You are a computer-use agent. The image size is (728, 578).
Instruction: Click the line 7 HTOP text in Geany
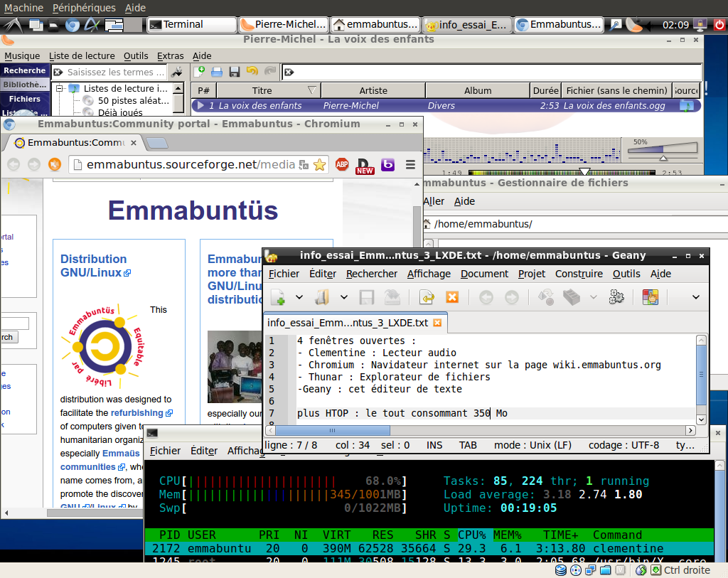point(402,413)
